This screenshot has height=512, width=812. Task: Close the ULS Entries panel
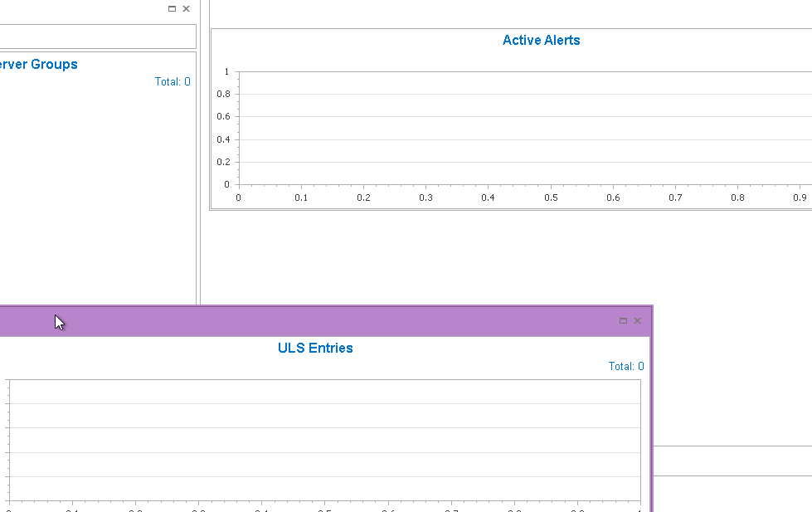638,321
